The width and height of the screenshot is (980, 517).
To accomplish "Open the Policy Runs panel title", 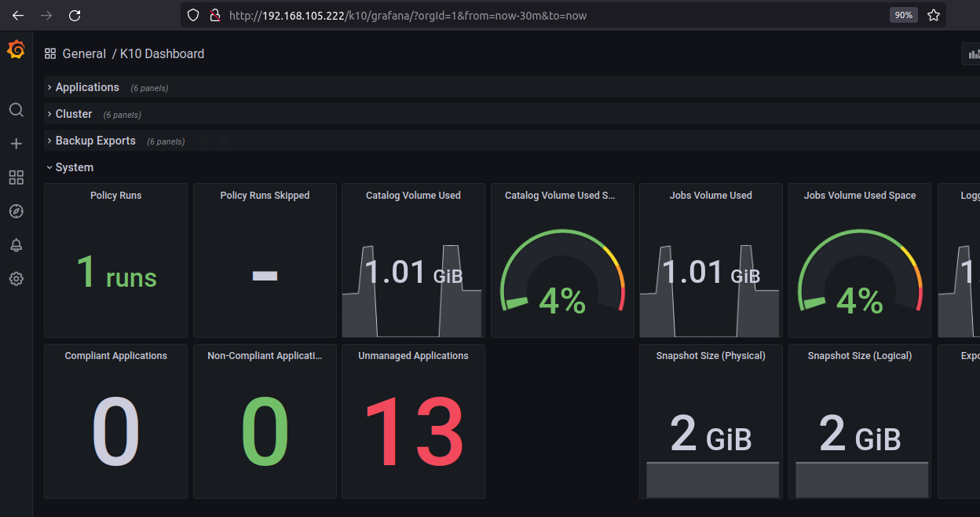I will [x=115, y=196].
